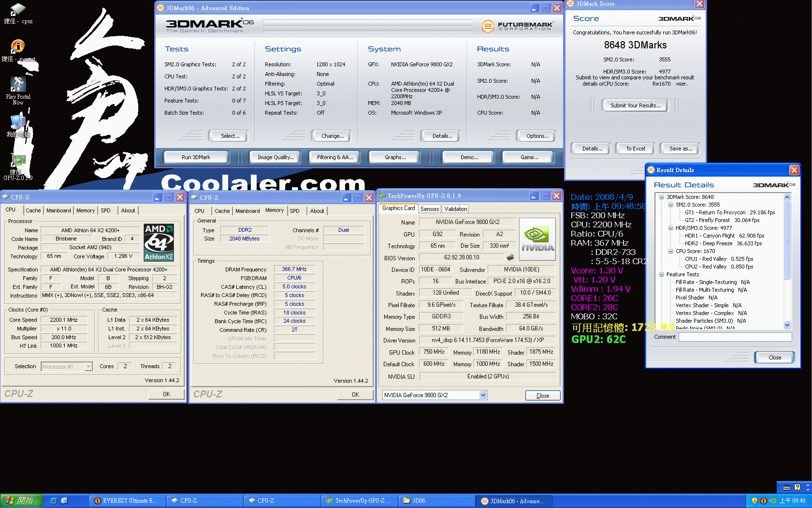
Task: Click OK in second CPU-Z Memory window
Action: pos(355,395)
